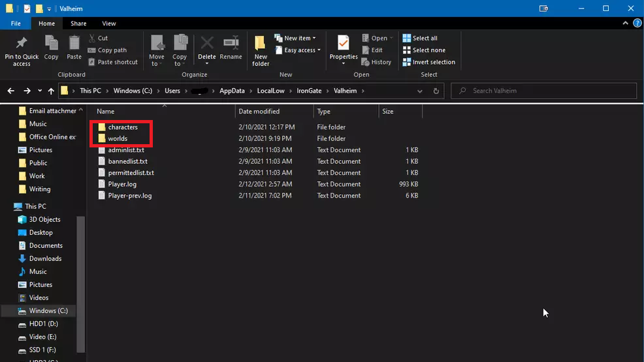Open the Help question mark icon

(x=637, y=23)
